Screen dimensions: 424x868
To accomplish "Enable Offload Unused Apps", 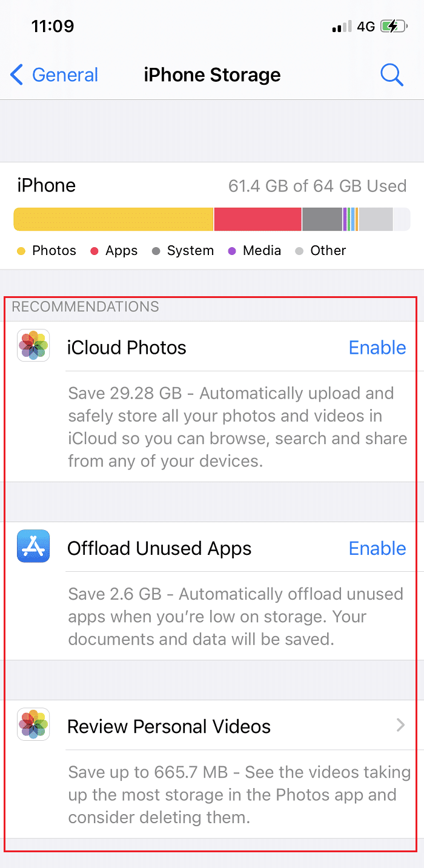I will (377, 548).
